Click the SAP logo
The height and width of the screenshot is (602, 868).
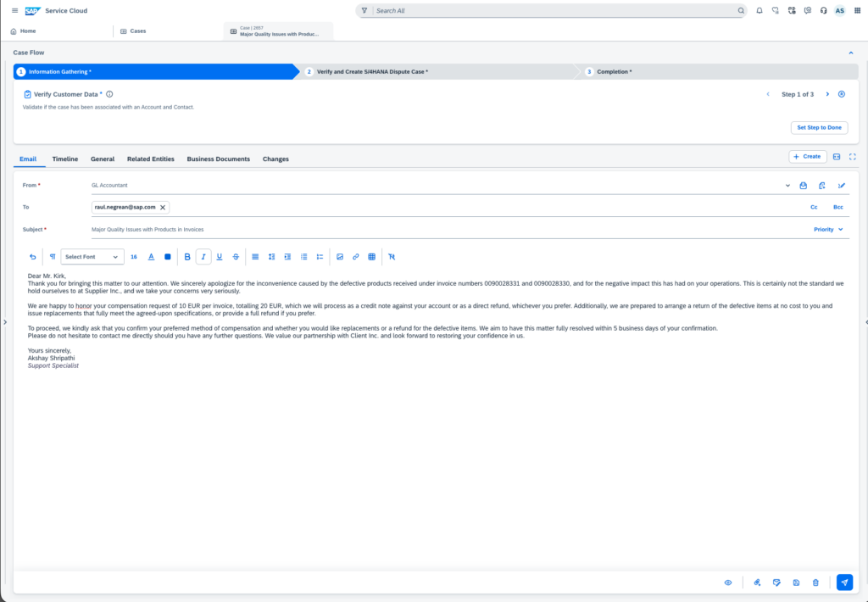[x=33, y=10]
